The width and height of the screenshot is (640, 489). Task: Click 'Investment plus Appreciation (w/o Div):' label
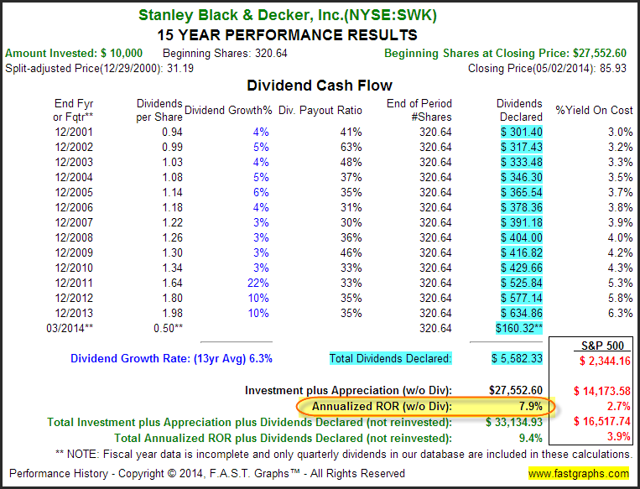pyautogui.click(x=348, y=391)
